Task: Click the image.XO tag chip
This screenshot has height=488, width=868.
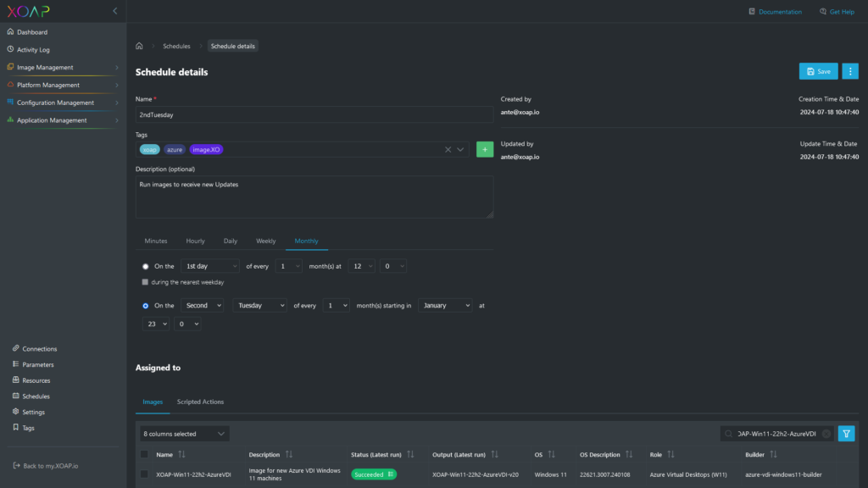Action: coord(207,150)
